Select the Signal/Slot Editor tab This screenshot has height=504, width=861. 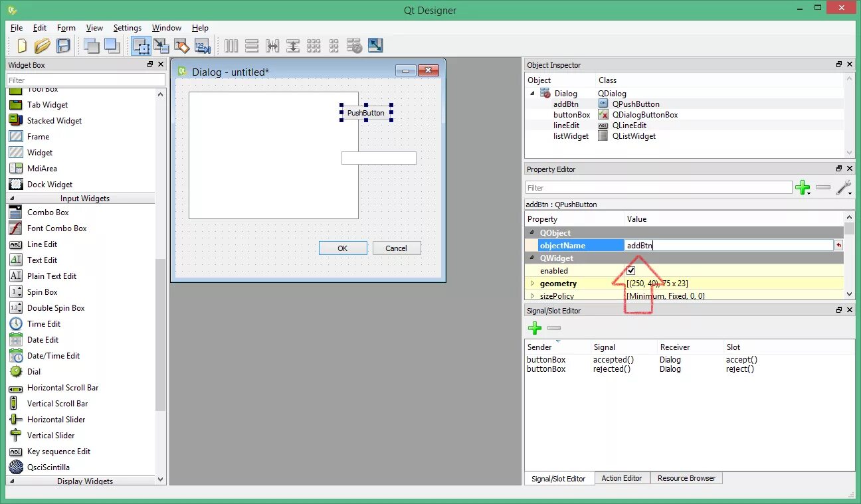click(559, 479)
